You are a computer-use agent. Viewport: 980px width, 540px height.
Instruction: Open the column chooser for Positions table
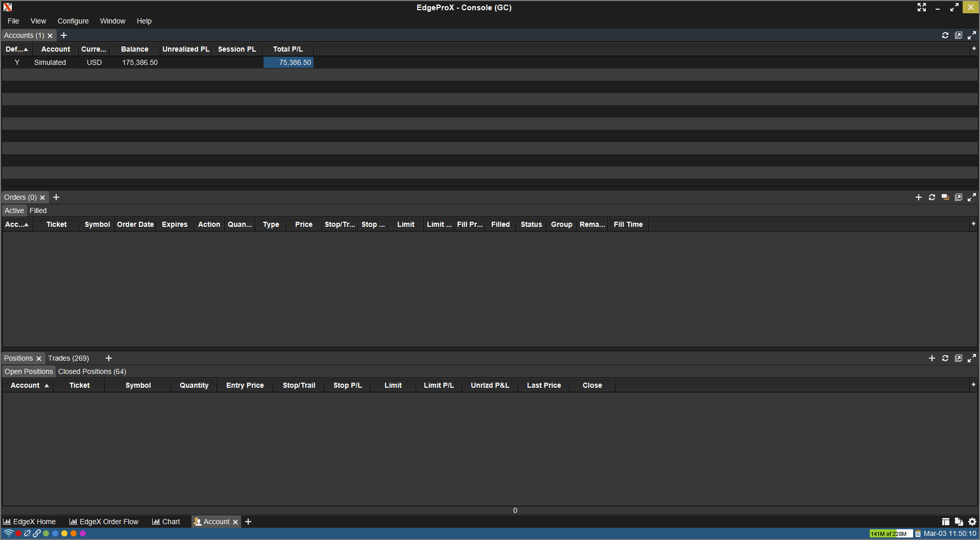[x=973, y=385]
